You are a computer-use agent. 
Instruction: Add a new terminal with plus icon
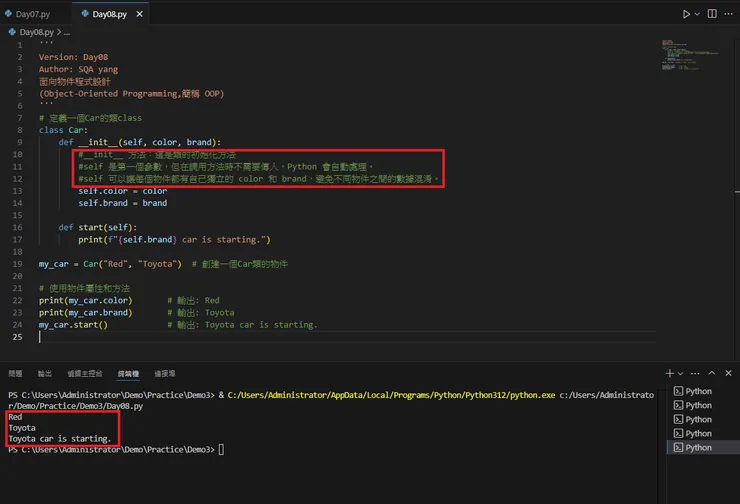[669, 373]
